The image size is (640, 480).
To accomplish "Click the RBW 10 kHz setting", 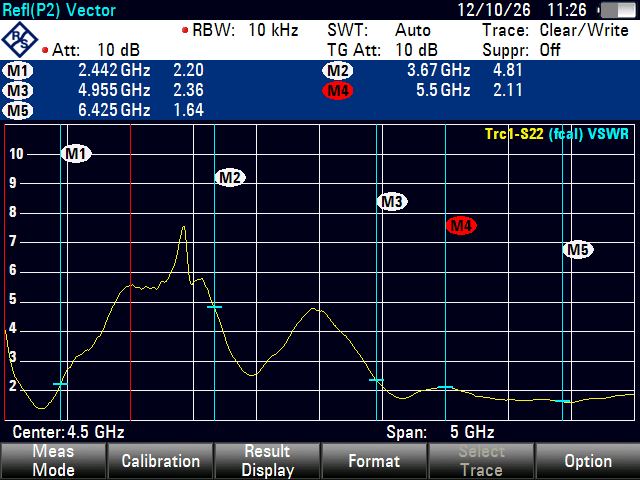I will (240, 30).
